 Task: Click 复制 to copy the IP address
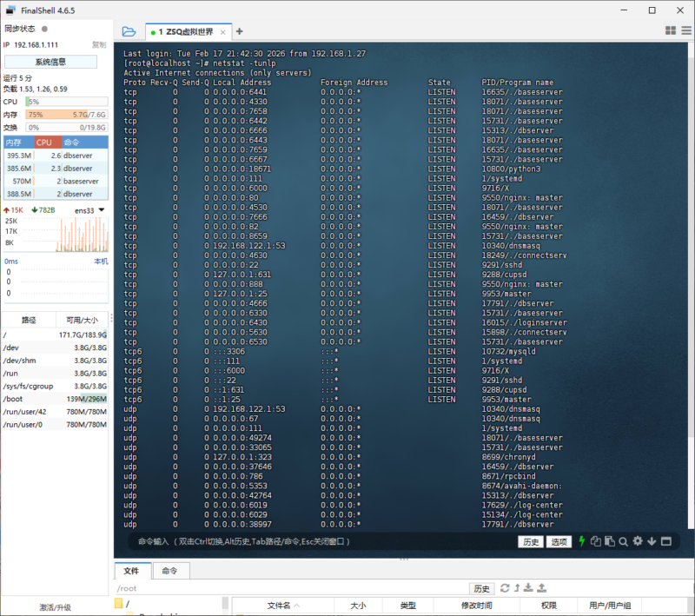(x=99, y=44)
